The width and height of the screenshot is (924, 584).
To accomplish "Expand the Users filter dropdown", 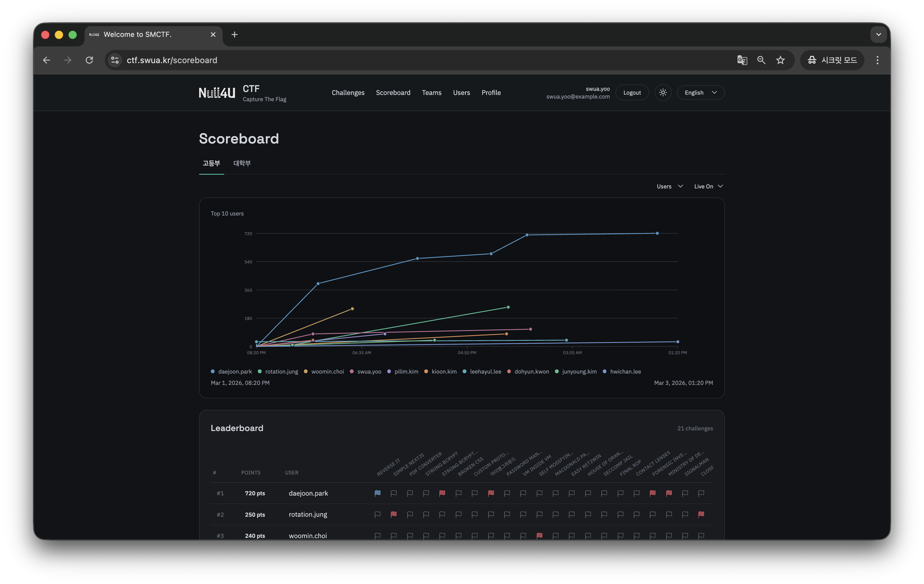I will pyautogui.click(x=669, y=186).
